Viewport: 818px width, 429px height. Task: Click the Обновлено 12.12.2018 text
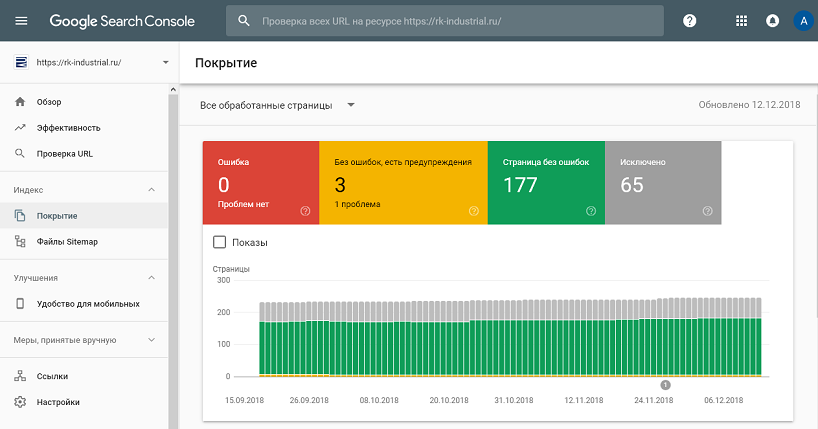749,104
